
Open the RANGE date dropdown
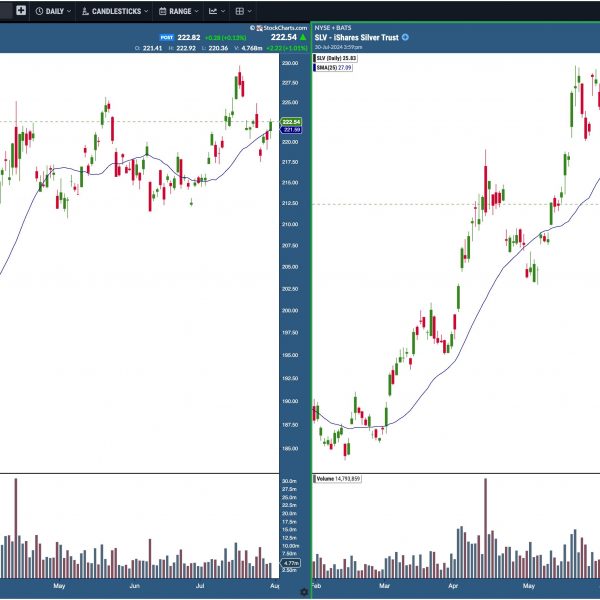point(179,11)
